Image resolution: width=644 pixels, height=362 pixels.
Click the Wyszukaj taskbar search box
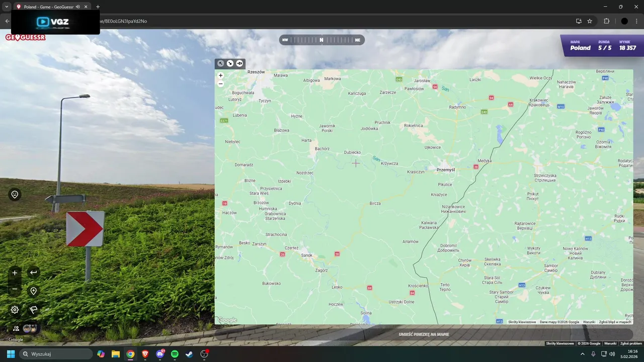(x=56, y=354)
